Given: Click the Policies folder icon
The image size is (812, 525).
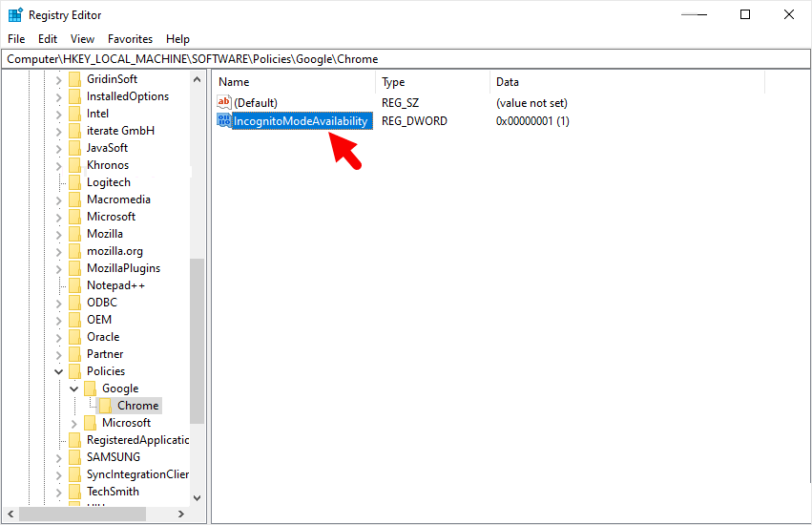Looking at the screenshot, I should click(75, 371).
